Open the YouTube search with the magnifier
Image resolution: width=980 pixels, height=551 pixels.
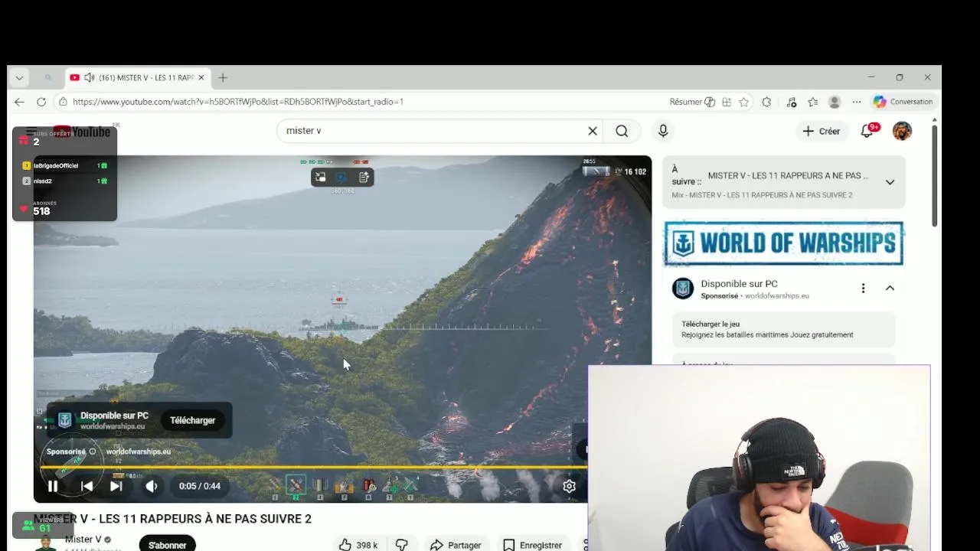click(x=622, y=131)
